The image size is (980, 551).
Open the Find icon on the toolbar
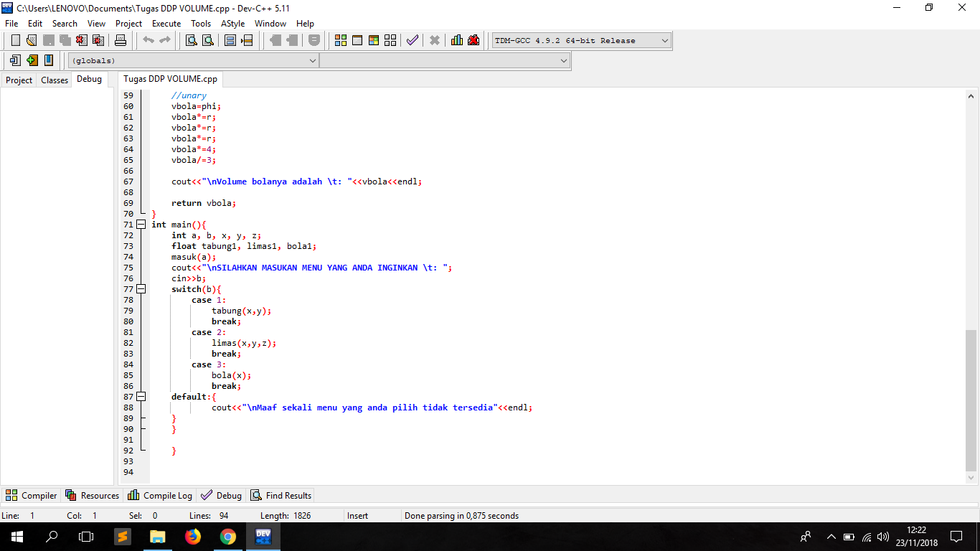190,40
